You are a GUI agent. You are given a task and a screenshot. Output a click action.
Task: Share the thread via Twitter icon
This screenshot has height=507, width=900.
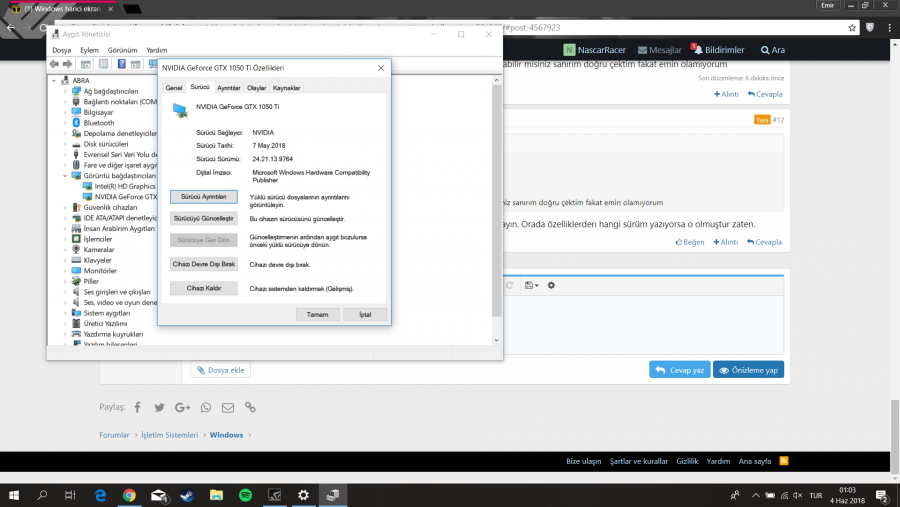(x=160, y=407)
